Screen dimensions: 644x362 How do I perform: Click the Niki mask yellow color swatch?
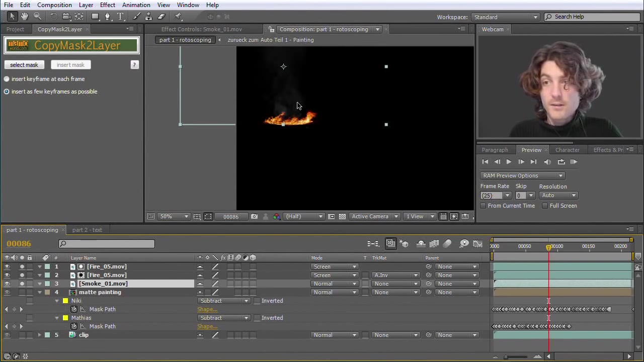65,301
